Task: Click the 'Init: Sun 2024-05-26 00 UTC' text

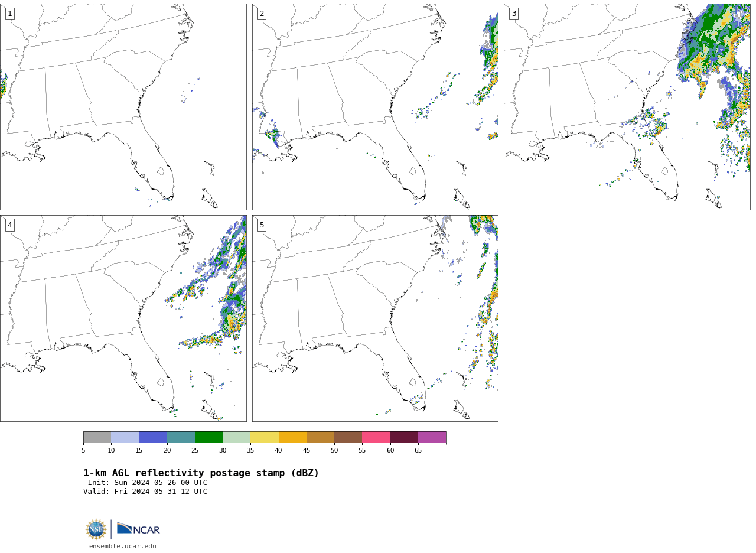Action: [148, 483]
